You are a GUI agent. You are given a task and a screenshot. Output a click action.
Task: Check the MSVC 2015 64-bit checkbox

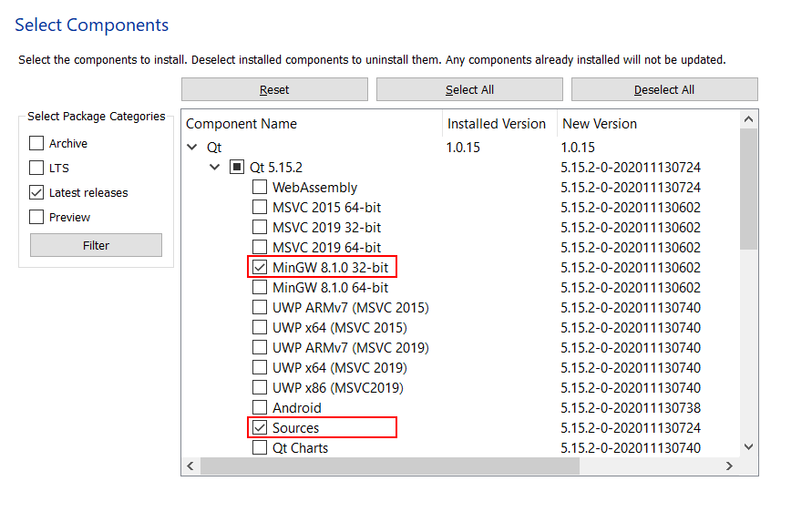260,207
